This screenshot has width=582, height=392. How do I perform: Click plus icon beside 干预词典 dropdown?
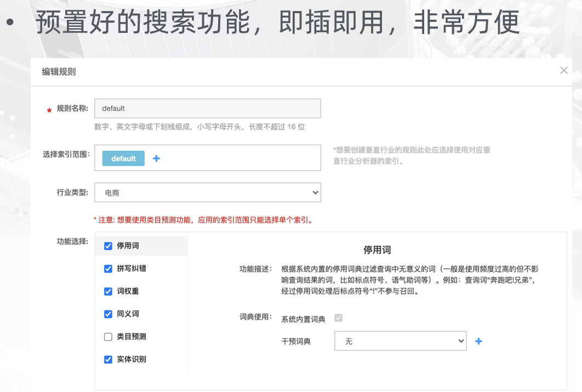478,341
